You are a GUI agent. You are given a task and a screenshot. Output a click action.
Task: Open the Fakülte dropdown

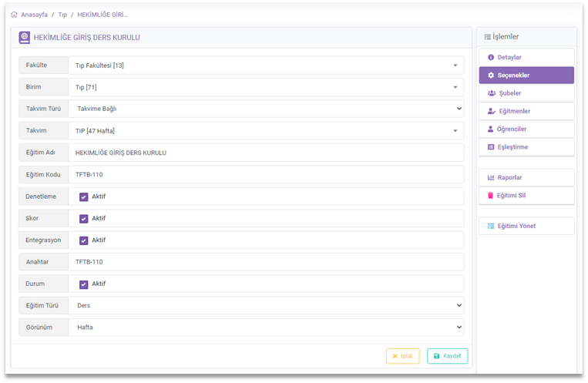coord(266,66)
